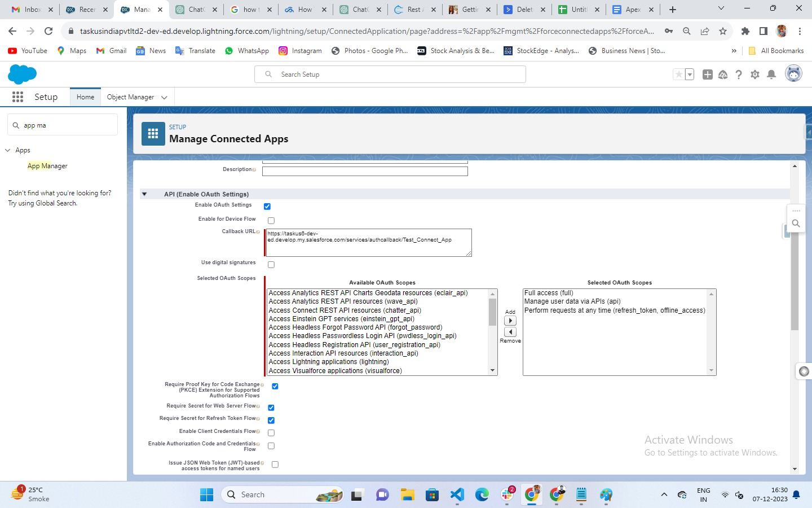Screen dimensions: 812x508
Task: Open the browser zoom magnifier icon
Action: [x=687, y=31]
